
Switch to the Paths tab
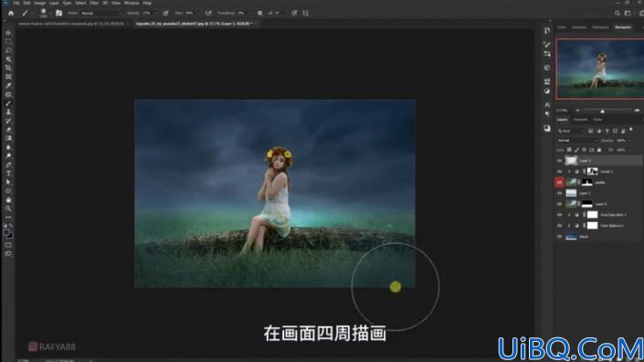[597, 120]
